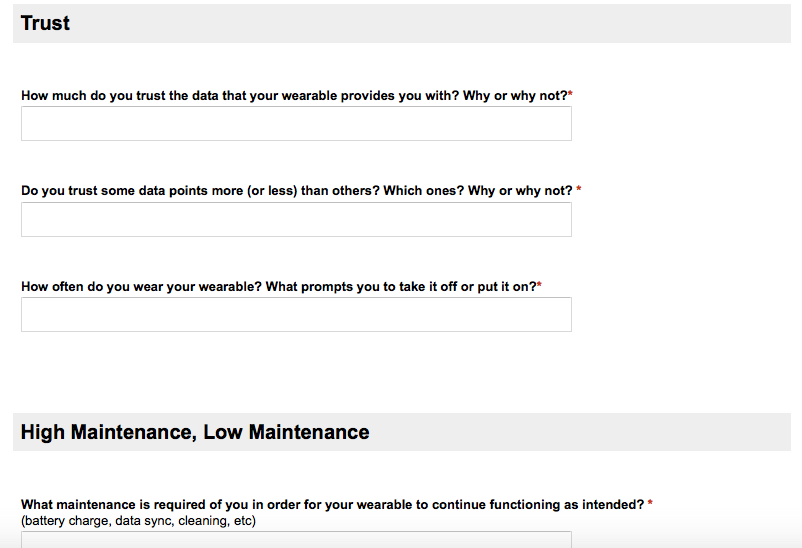The height and width of the screenshot is (548, 802).
Task: Click the Trust section heading
Action: pyautogui.click(x=45, y=23)
